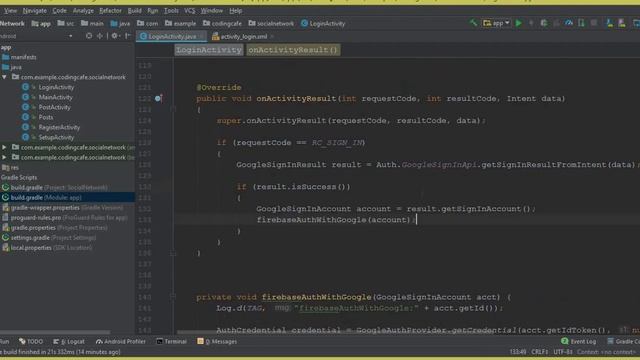Open the Event Log
The width and height of the screenshot is (640, 360).
point(579,341)
